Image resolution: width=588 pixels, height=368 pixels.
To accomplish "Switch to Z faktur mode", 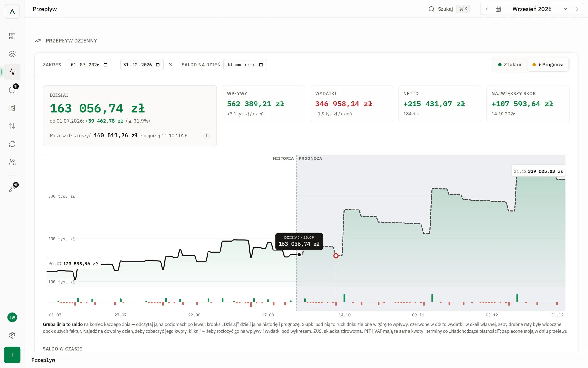I will 510,65.
